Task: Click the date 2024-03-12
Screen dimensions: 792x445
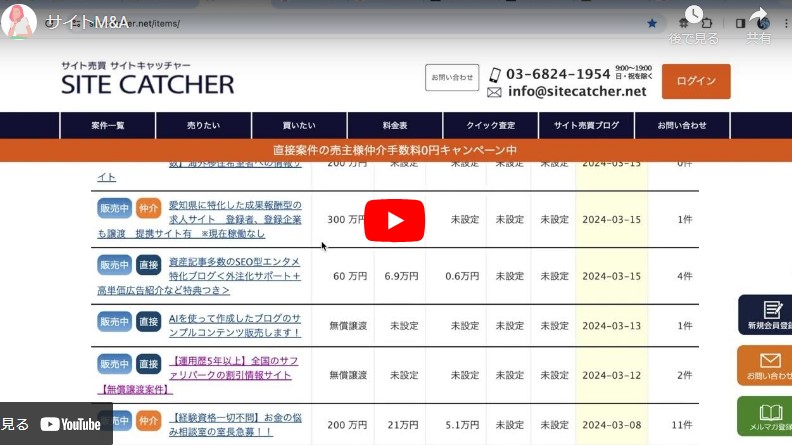Action: coord(611,375)
